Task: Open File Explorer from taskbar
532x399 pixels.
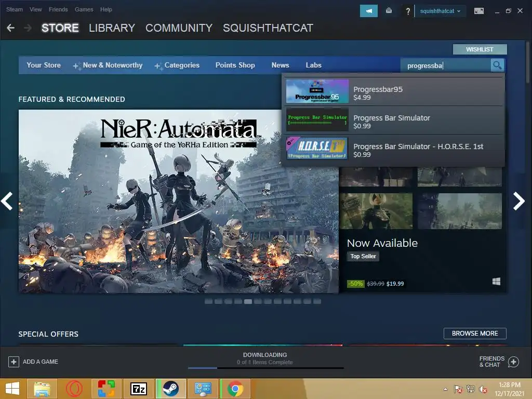Action: click(x=42, y=389)
